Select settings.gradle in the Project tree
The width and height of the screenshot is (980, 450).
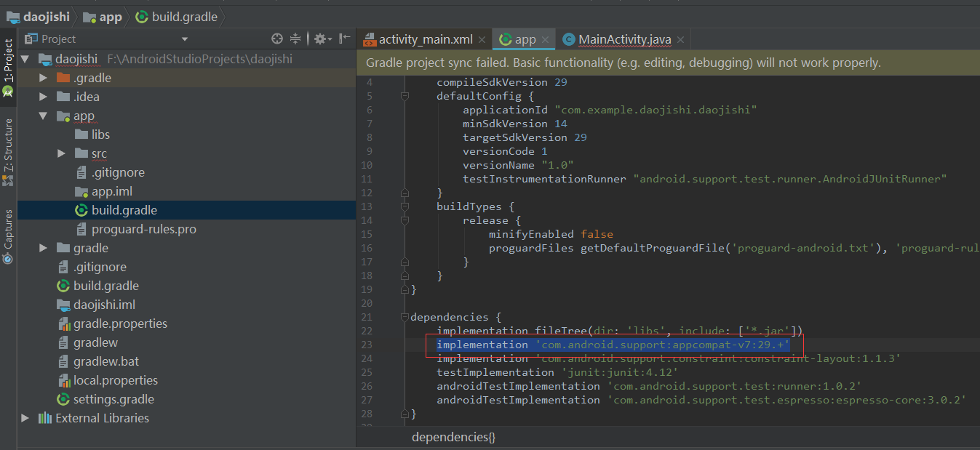tap(113, 398)
